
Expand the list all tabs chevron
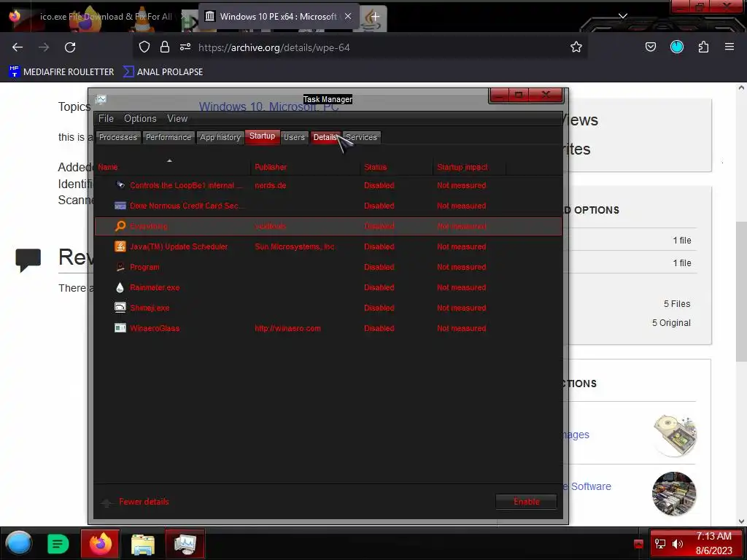(x=623, y=16)
